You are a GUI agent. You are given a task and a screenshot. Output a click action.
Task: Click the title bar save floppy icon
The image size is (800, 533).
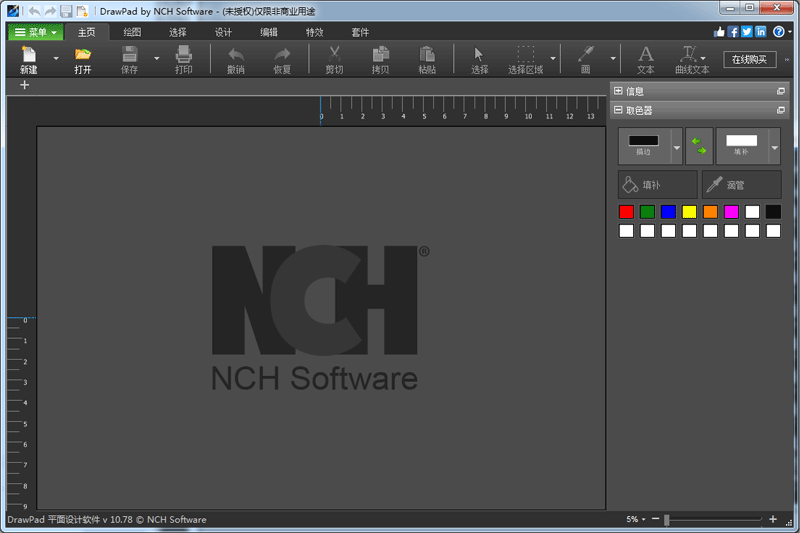tap(66, 11)
